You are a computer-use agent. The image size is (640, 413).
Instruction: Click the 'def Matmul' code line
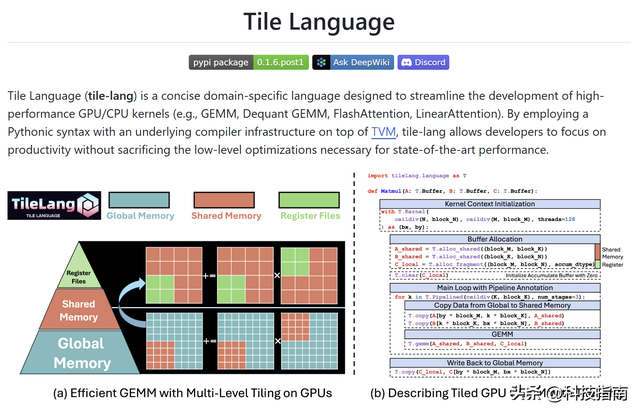[x=452, y=191]
